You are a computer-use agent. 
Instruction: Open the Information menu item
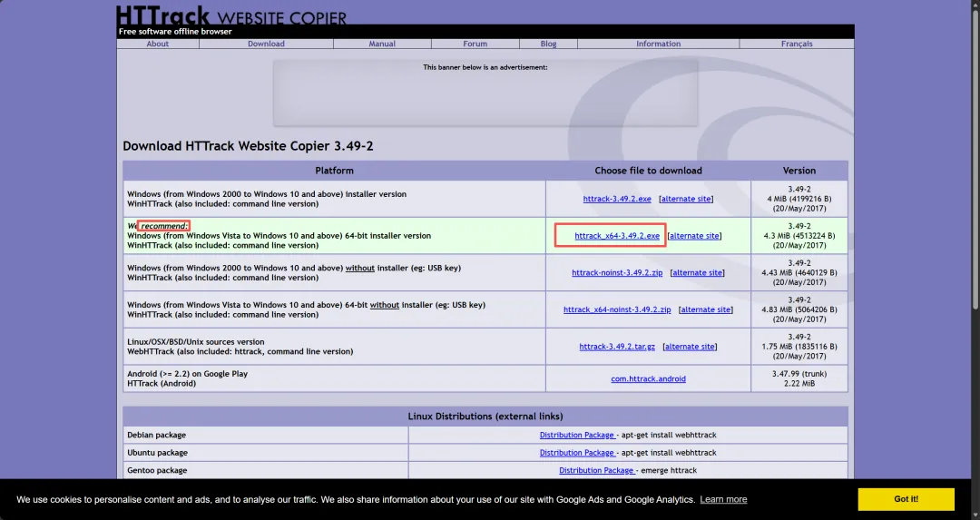(658, 44)
